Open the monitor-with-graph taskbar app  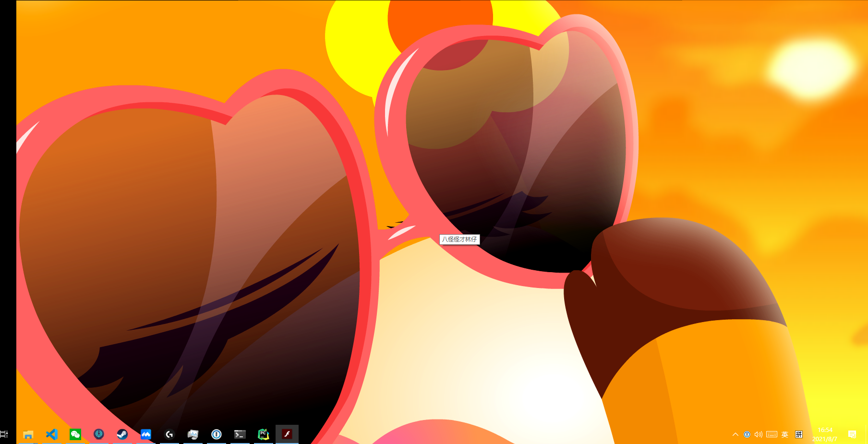click(x=193, y=434)
